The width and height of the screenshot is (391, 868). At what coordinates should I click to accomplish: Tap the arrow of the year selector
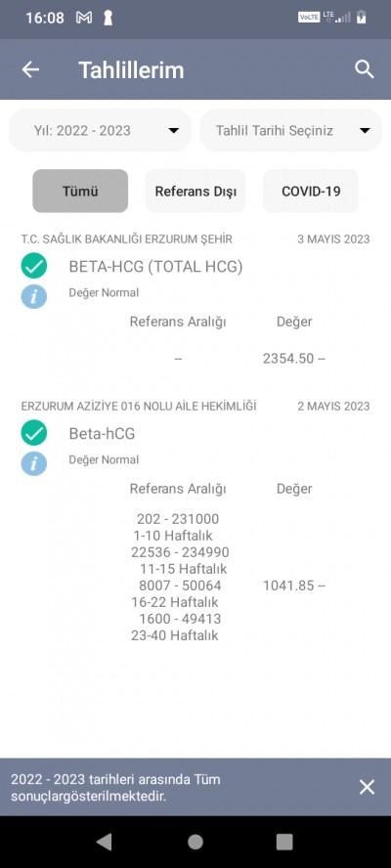coord(173,131)
